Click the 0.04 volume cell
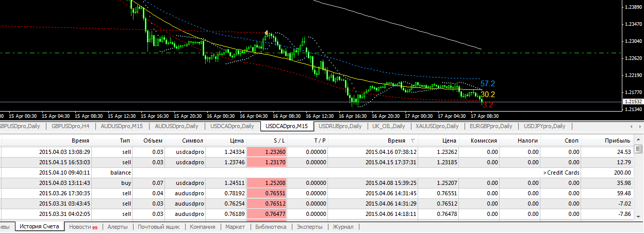 tap(157, 193)
